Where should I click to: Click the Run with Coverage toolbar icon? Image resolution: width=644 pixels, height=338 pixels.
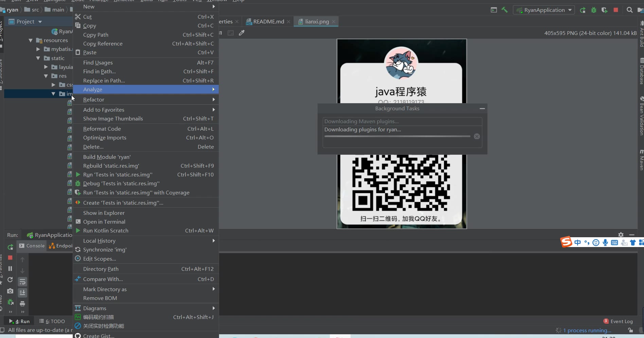[x=605, y=10]
